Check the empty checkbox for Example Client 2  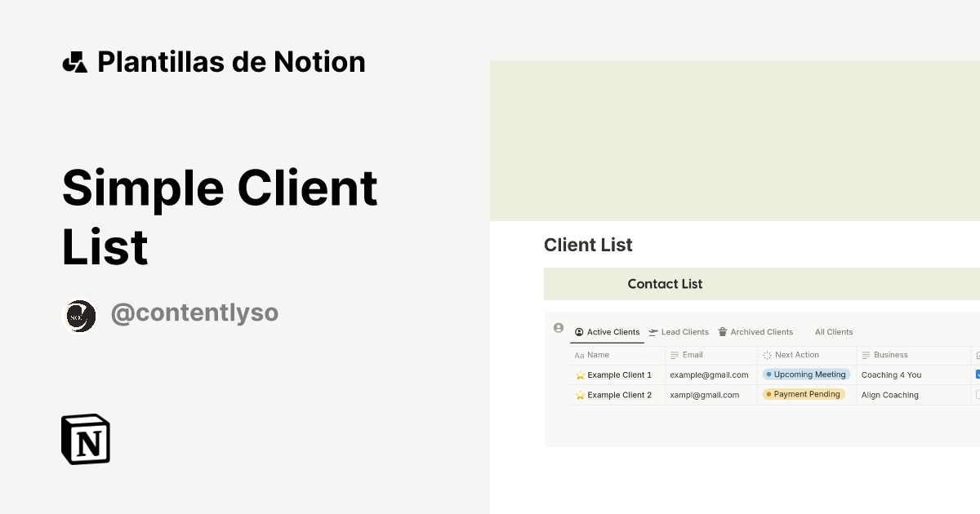977,394
